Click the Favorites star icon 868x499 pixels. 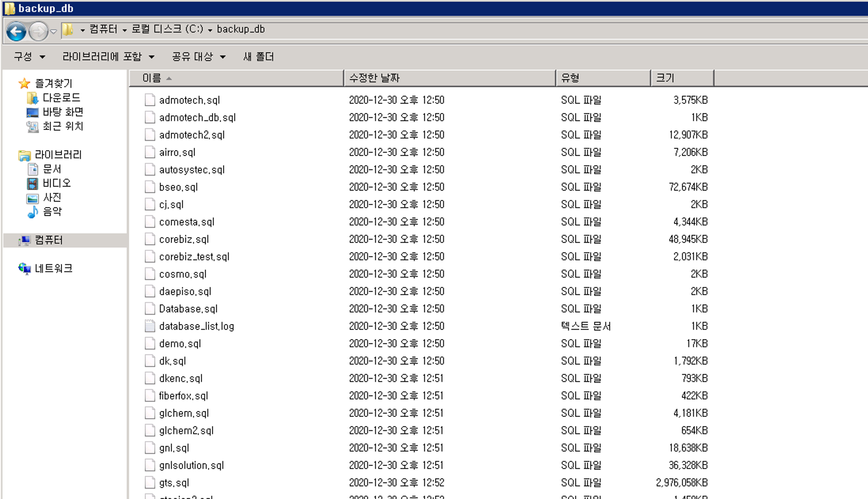pos(25,83)
